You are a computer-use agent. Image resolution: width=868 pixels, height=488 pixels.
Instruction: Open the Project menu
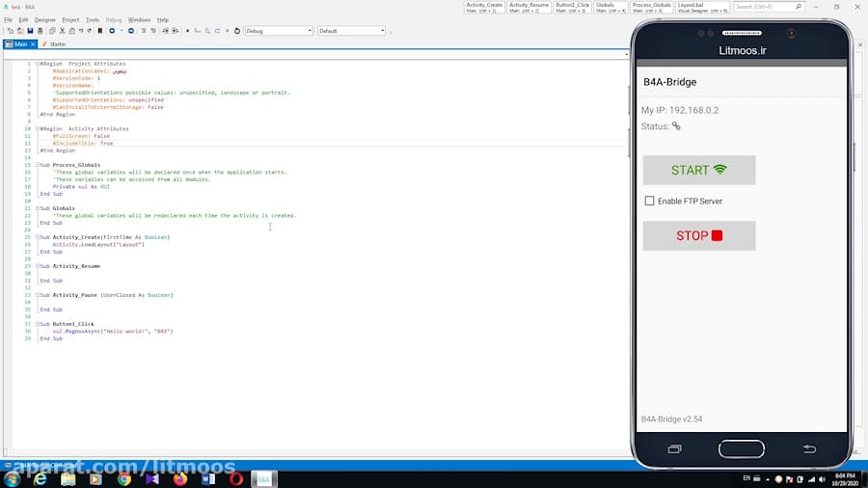(70, 19)
